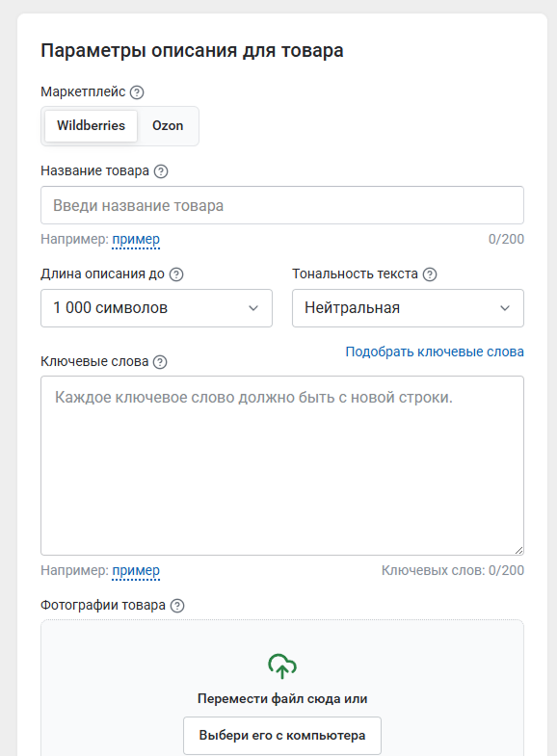This screenshot has height=756, width=557.
Task: Click пример link below keywords area
Action: pos(136,570)
